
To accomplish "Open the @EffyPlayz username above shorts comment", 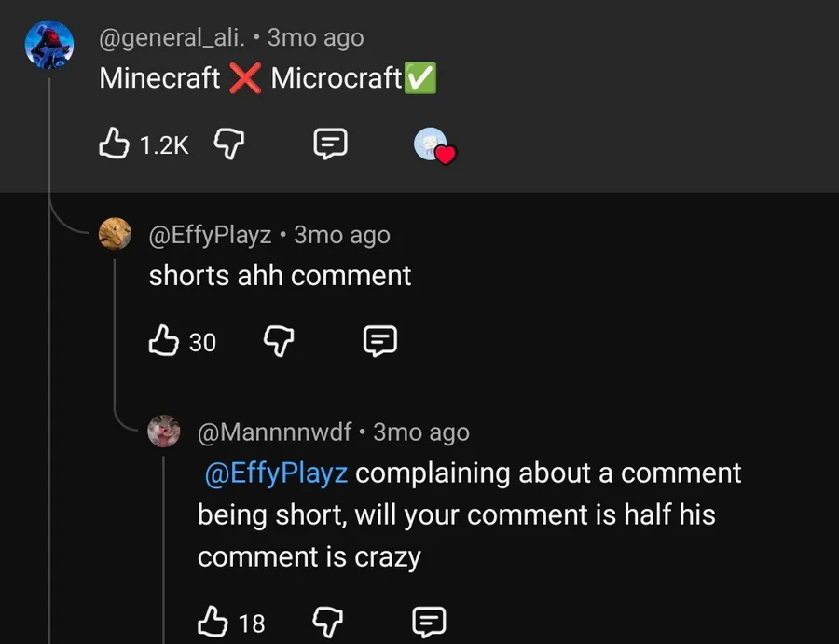I will [x=210, y=236].
